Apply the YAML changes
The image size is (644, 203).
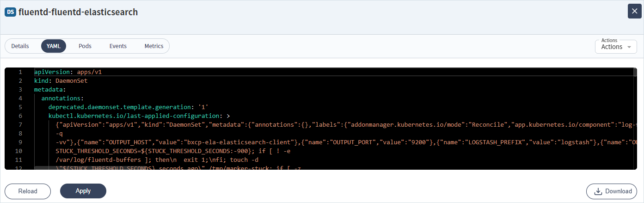pyautogui.click(x=83, y=191)
